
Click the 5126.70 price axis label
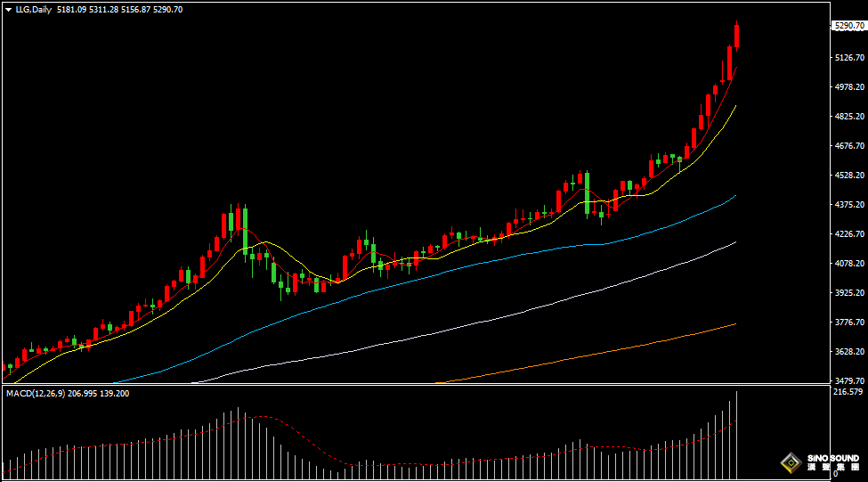847,58
